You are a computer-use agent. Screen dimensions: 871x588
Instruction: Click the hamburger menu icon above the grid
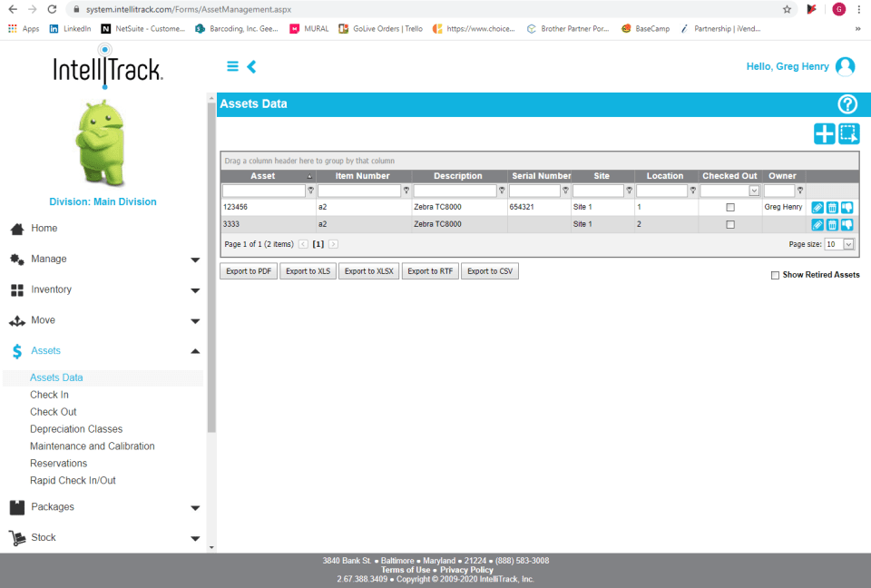coord(232,66)
